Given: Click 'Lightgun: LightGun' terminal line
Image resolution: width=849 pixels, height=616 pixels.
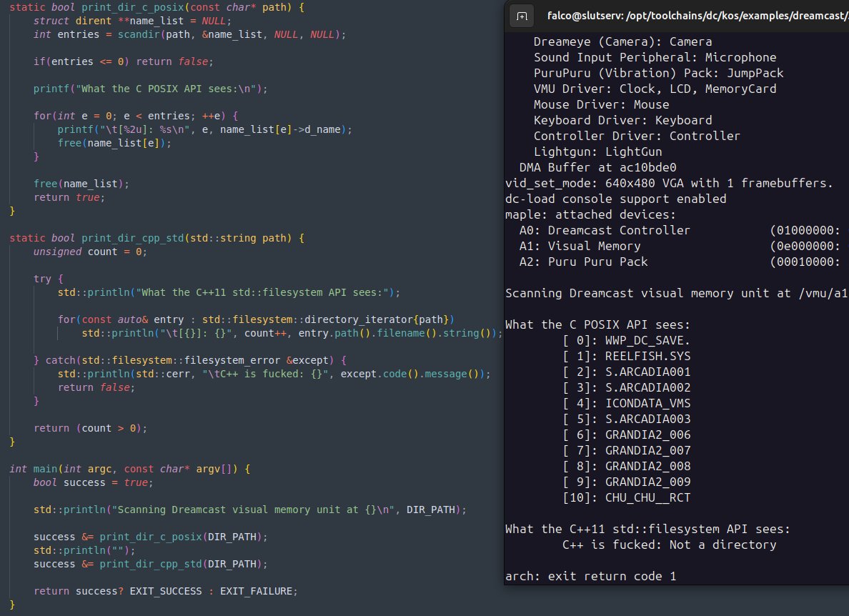Looking at the screenshot, I should click(597, 151).
